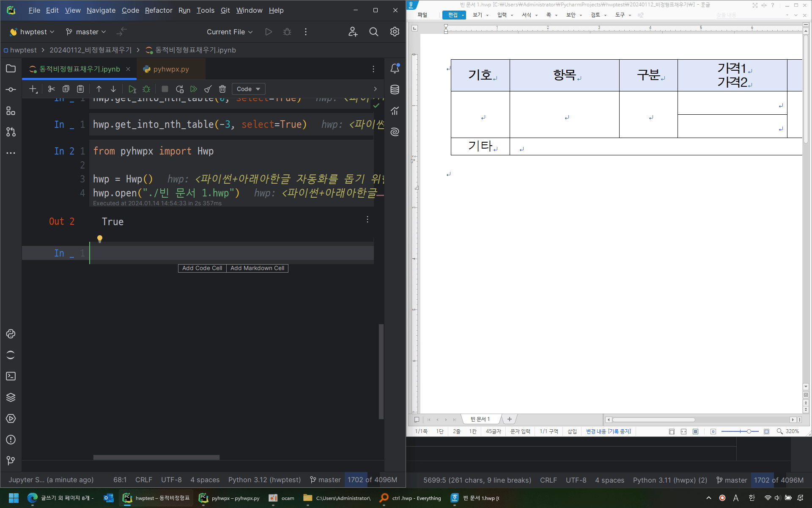Toggle Korean/English IME indicator in tray
The image size is (812, 508).
tap(752, 498)
